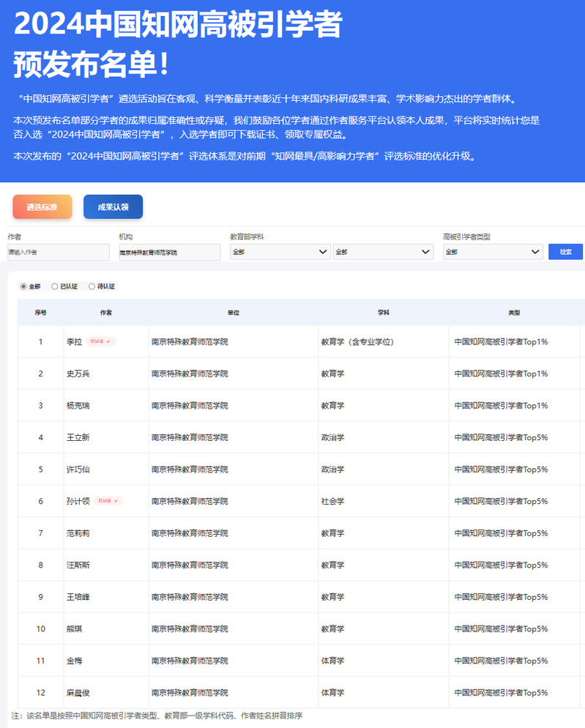This screenshot has height=728, width=585.
Task: Open the first 教育部学科 dropdown
Action: coord(280,252)
